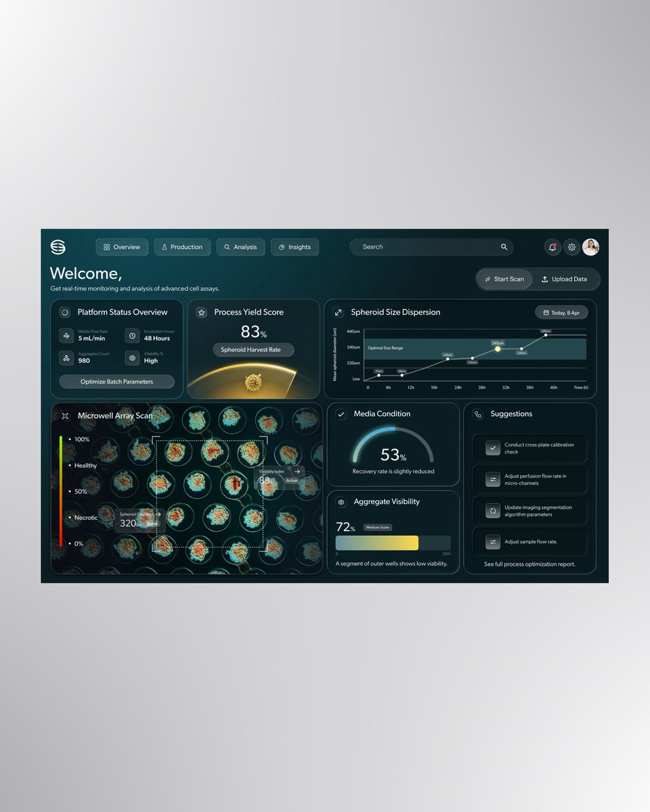Screen dimensions: 650x812
Task: Click the Medium Score badge
Action: click(378, 527)
